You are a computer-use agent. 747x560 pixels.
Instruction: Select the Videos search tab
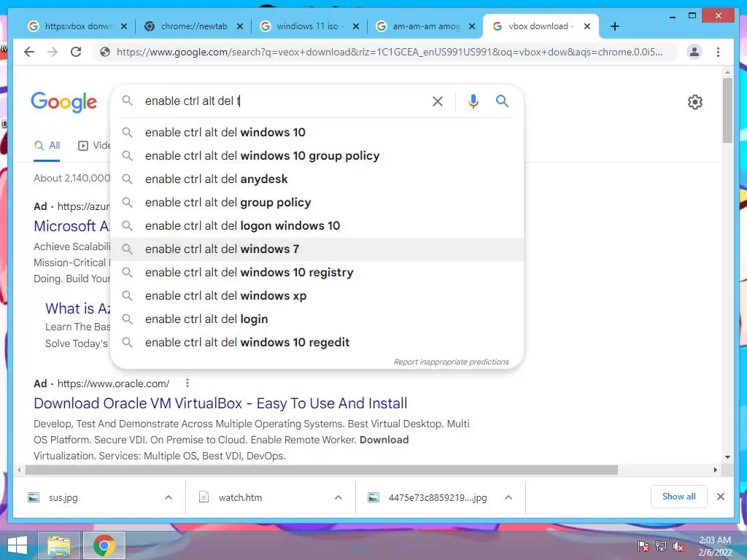tap(94, 146)
